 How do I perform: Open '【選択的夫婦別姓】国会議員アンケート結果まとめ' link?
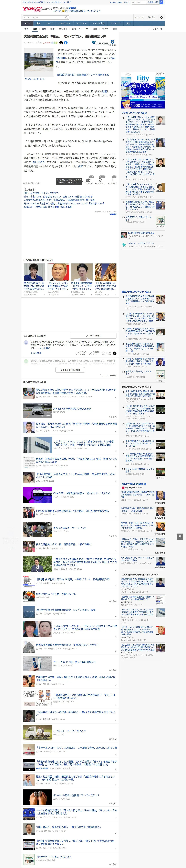click(x=82, y=75)
